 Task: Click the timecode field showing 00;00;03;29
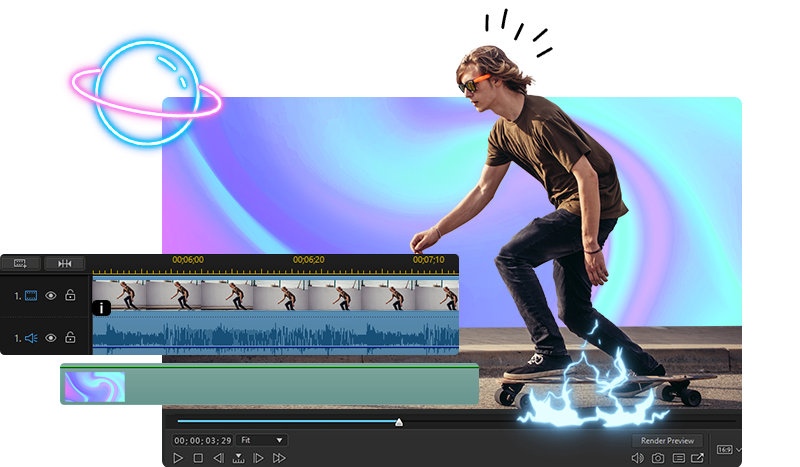click(x=203, y=440)
